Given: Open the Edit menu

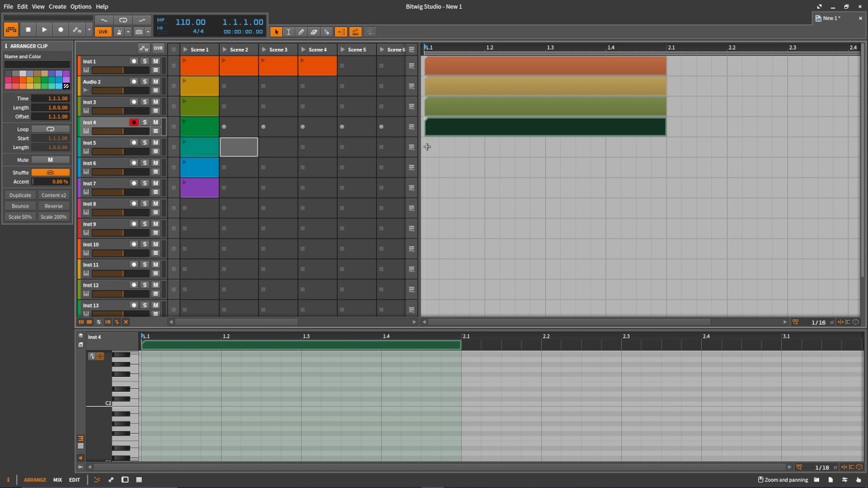Looking at the screenshot, I should point(22,6).
